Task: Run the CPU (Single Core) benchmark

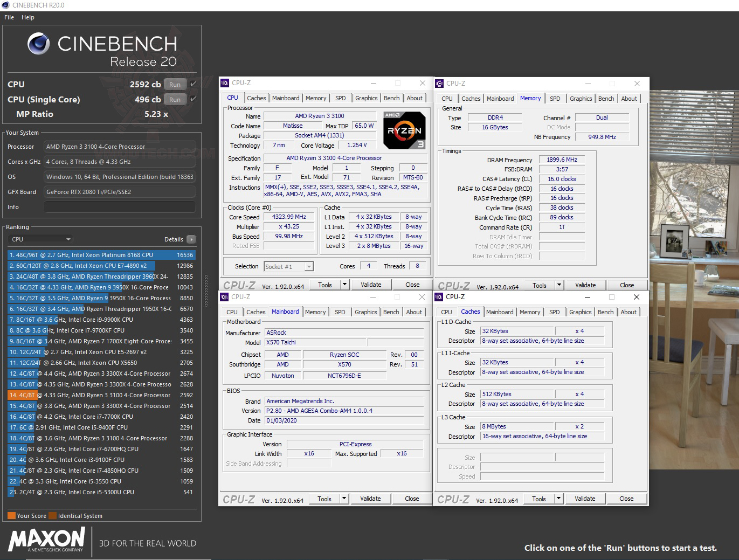Action: [x=175, y=99]
